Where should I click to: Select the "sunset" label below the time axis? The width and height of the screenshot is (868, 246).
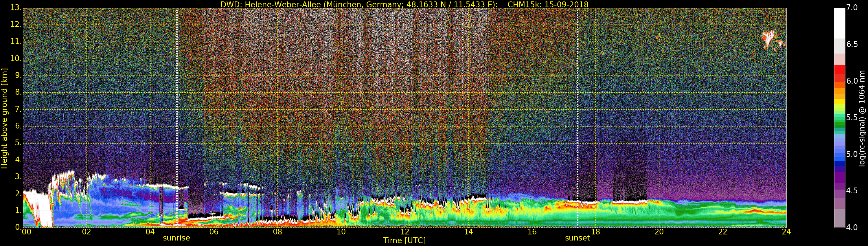(x=577, y=238)
